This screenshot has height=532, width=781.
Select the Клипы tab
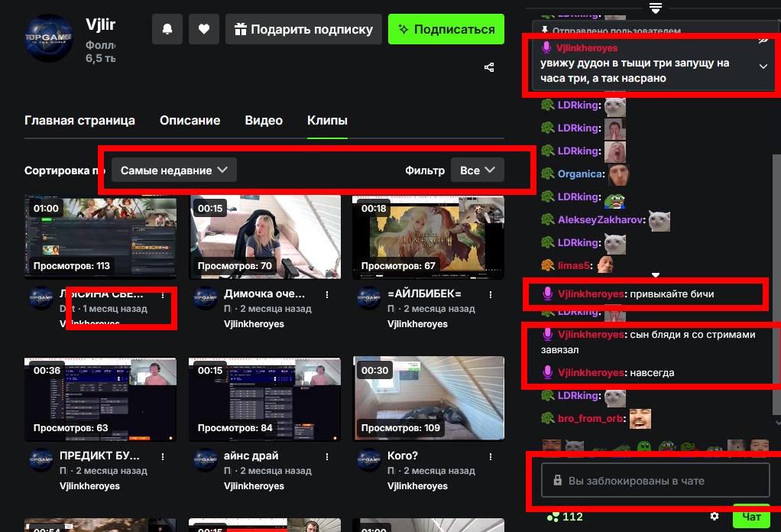tap(327, 121)
